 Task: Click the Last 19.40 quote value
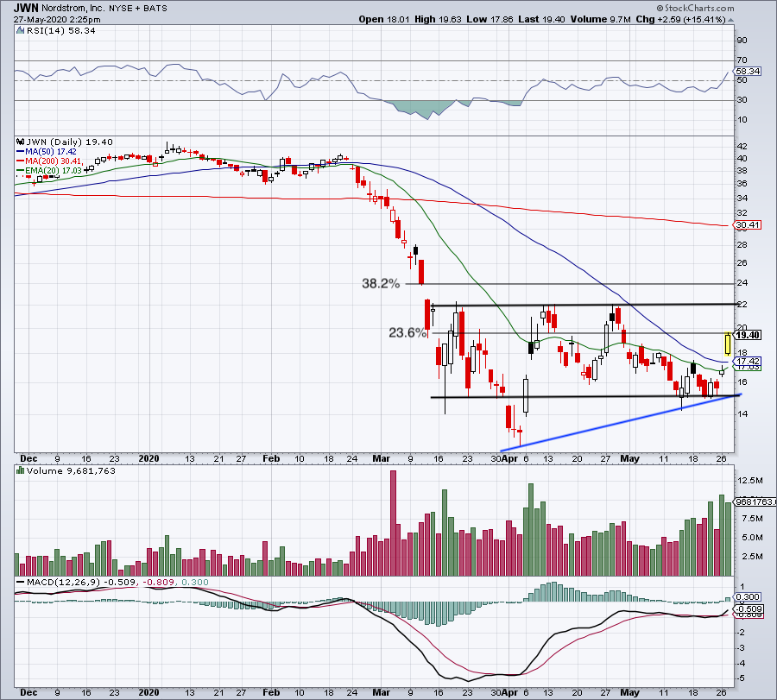[541, 19]
